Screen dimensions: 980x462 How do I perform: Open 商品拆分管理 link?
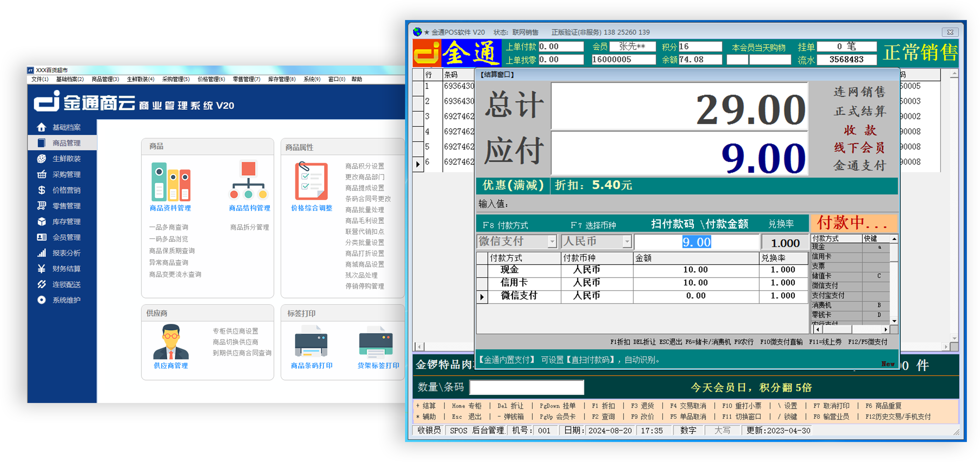pyautogui.click(x=250, y=227)
